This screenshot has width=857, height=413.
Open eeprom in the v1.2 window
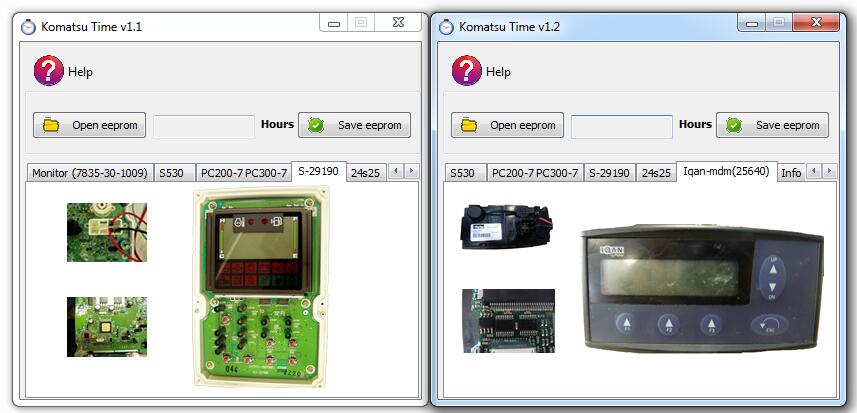507,125
